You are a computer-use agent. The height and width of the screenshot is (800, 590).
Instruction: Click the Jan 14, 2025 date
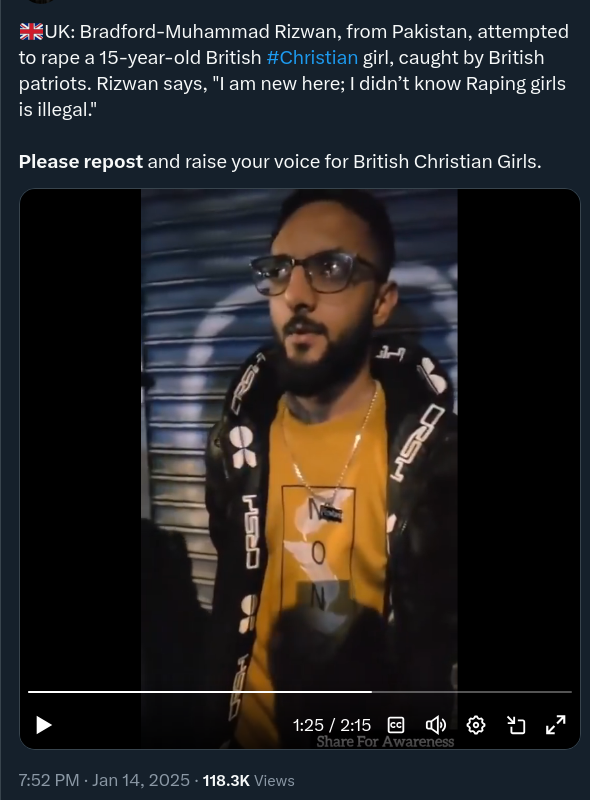pyautogui.click(x=141, y=781)
